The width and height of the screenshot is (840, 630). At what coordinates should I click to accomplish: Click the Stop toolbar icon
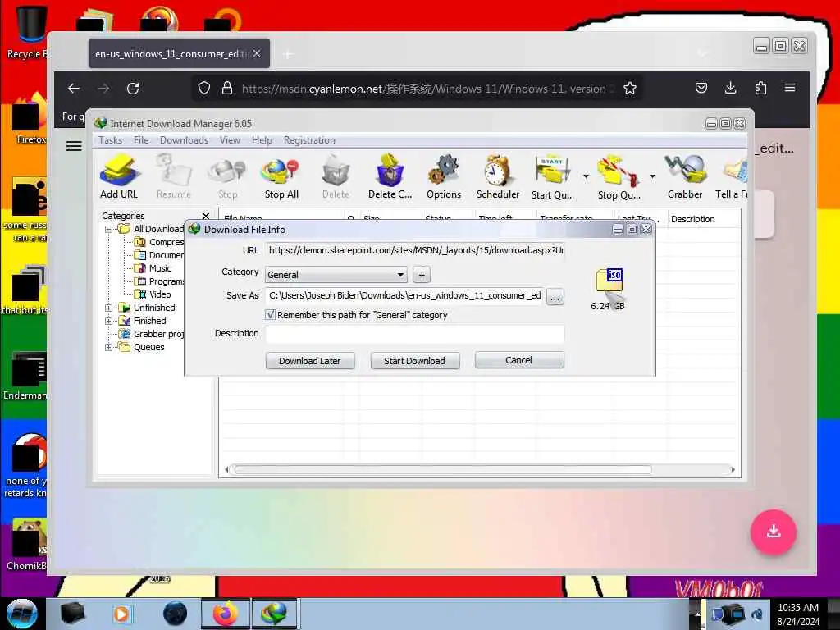[228, 177]
